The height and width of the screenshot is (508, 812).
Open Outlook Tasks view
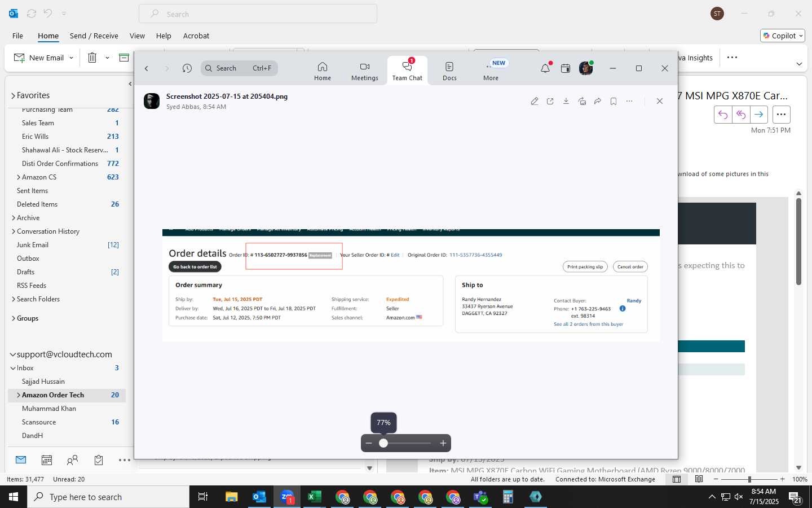(99, 460)
